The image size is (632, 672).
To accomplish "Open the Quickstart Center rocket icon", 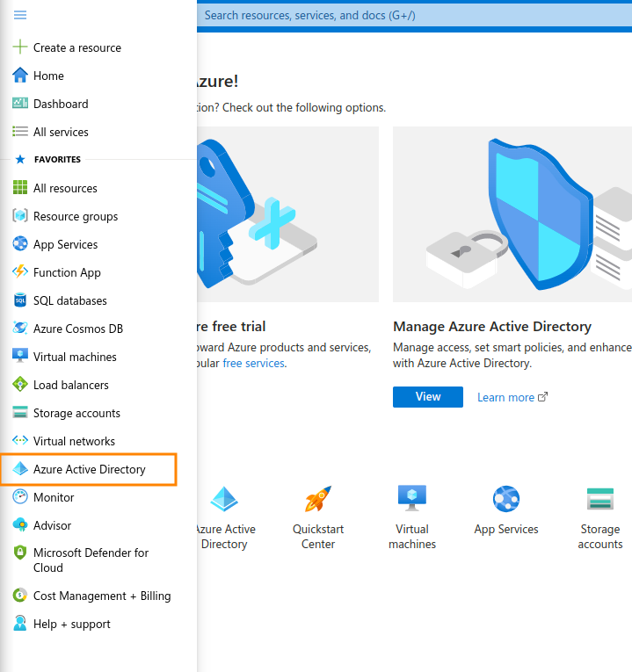I will (x=318, y=499).
